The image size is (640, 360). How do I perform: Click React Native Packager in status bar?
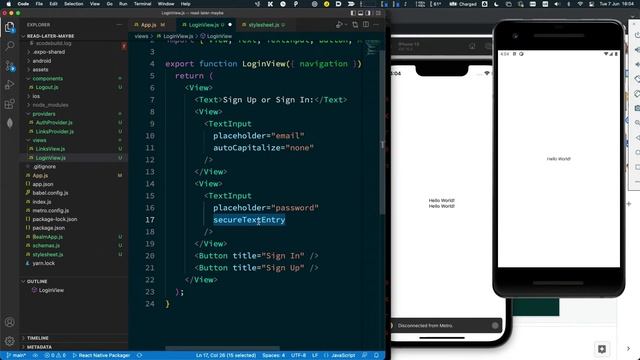(x=101, y=356)
